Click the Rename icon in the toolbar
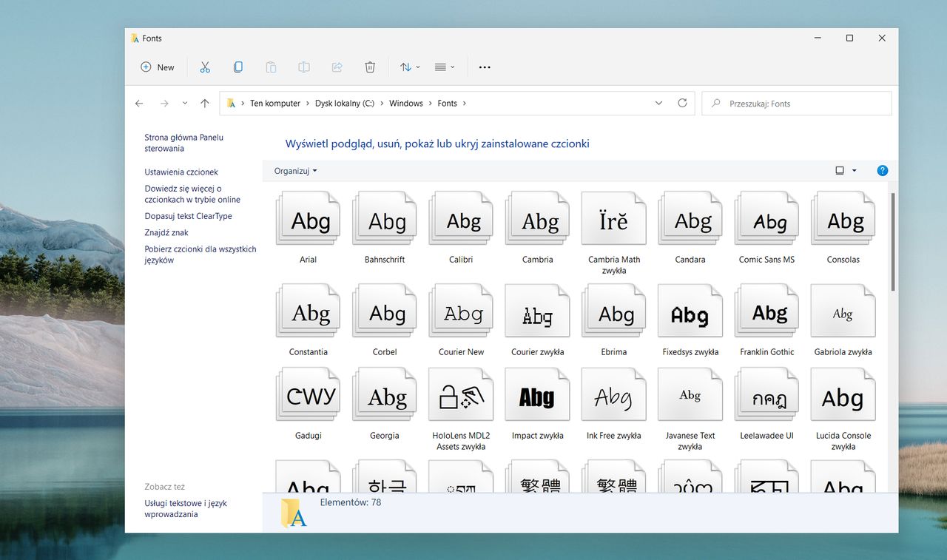The width and height of the screenshot is (947, 560). click(303, 67)
